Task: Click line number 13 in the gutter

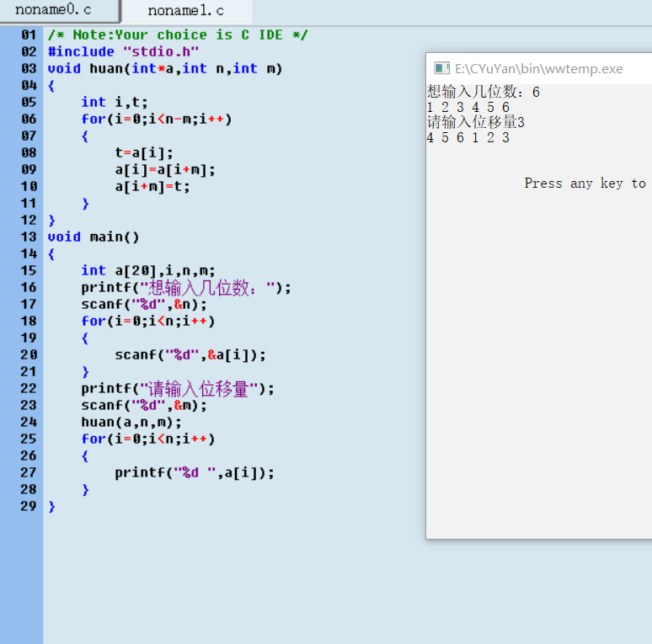Action: 29,237
